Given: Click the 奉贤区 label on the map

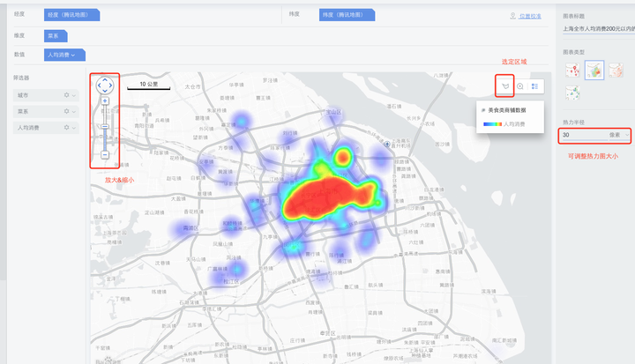Looking at the screenshot, I should click(327, 333).
